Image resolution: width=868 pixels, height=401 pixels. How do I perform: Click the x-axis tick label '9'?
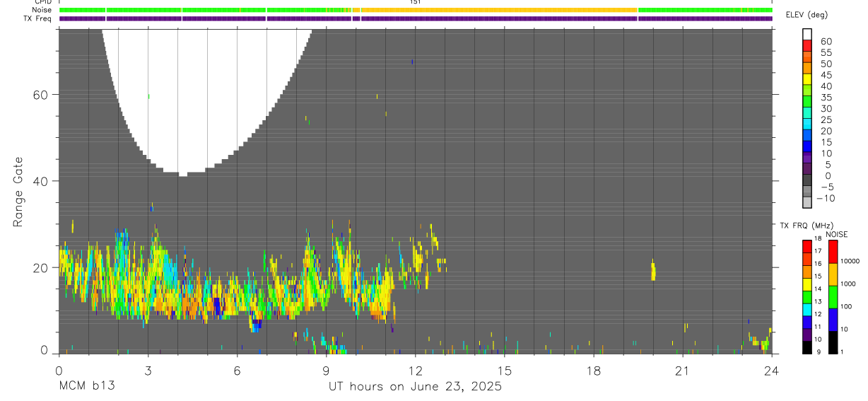coord(326,371)
